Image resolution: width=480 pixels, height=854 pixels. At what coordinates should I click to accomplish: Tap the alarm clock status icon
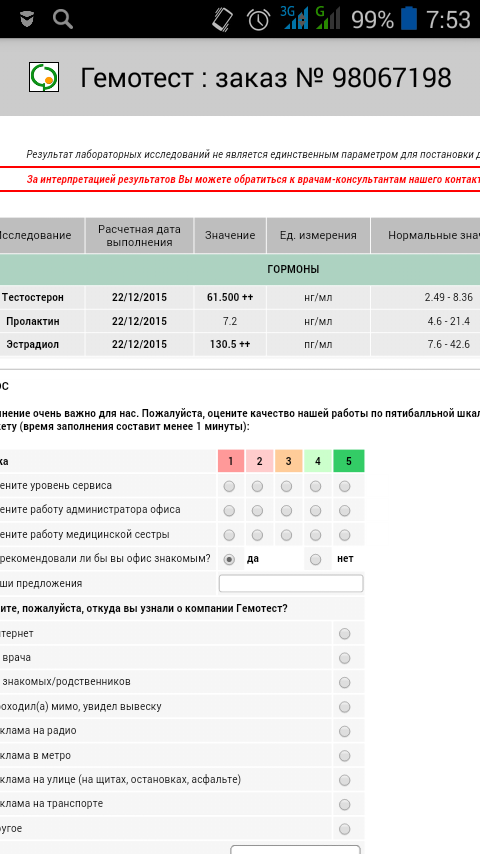(259, 20)
